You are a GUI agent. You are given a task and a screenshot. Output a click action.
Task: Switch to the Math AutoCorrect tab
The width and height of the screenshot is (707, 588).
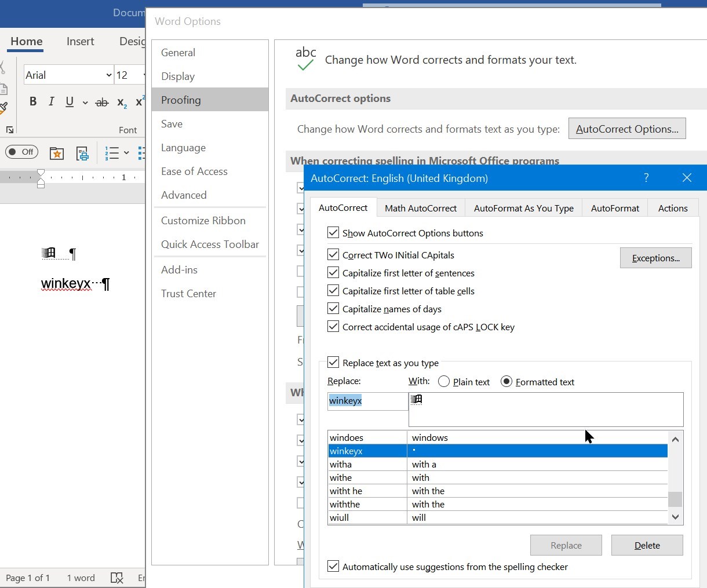click(x=421, y=208)
